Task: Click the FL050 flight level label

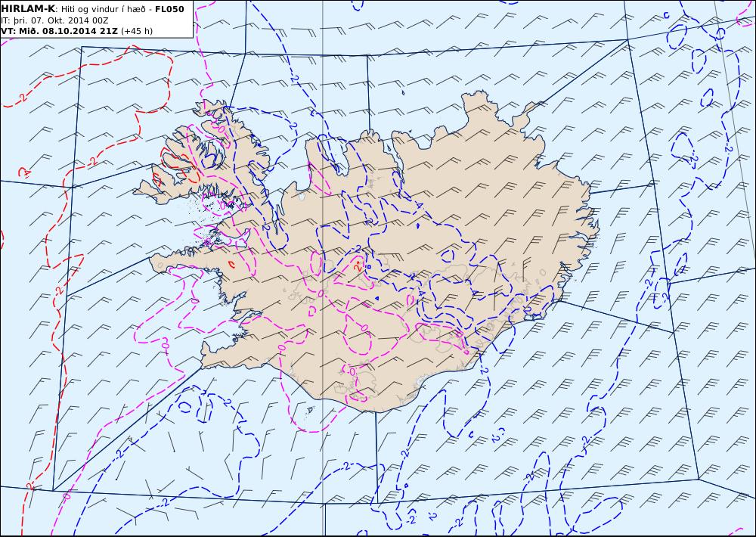Action: [x=169, y=9]
